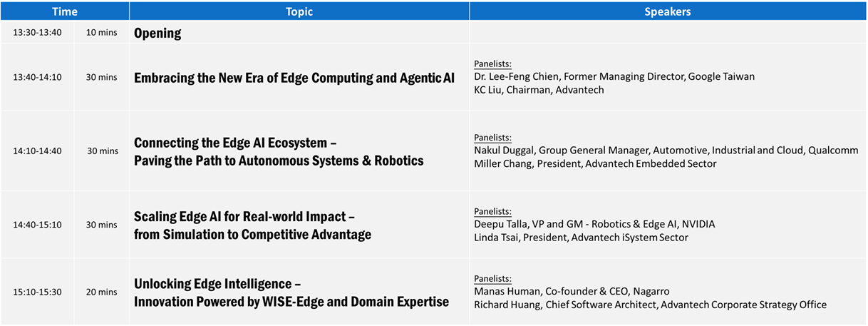Select Richard Huang, Chief Software Architect
This screenshot has width=868, height=326.
pos(650,305)
